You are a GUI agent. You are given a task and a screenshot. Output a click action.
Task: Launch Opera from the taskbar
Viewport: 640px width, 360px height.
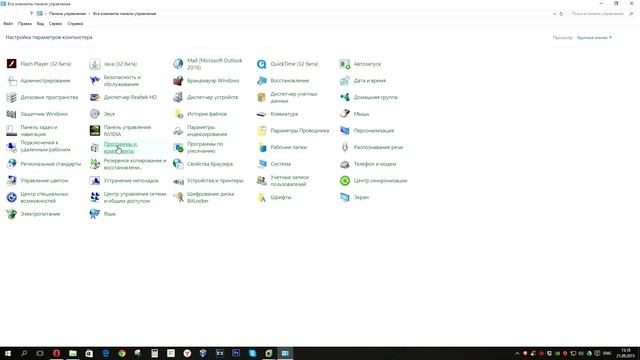[56, 353]
